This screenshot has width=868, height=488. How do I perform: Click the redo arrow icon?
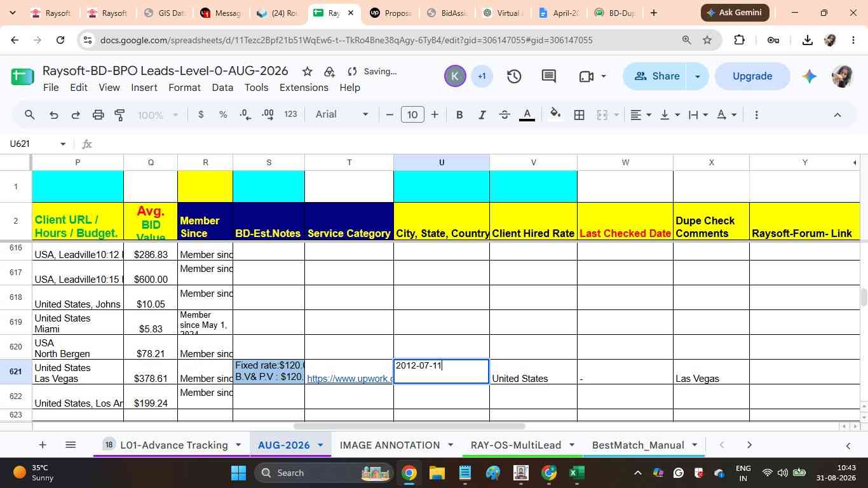coord(76,115)
